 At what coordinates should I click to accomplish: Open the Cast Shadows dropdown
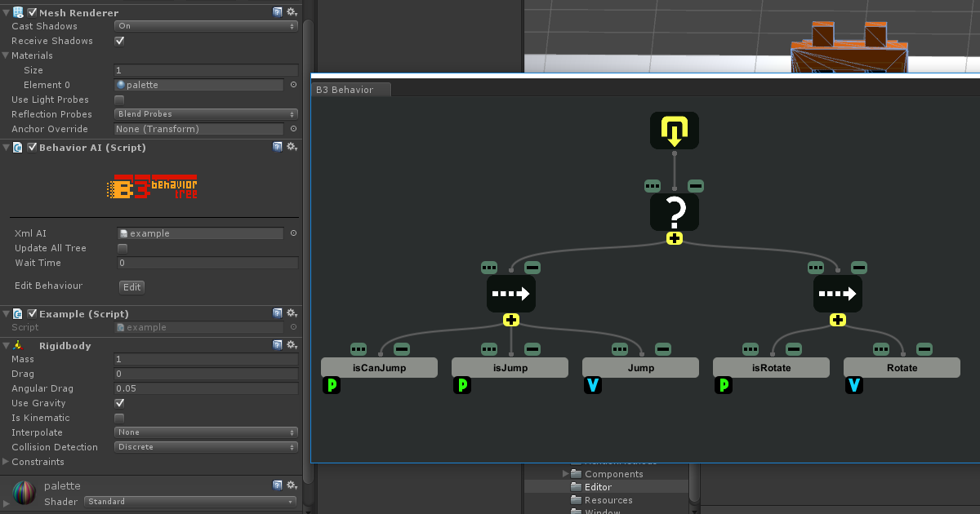pyautogui.click(x=206, y=26)
